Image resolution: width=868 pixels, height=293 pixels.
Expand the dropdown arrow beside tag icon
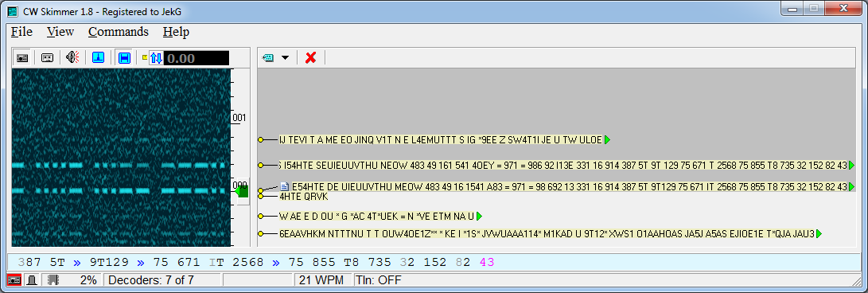(285, 57)
